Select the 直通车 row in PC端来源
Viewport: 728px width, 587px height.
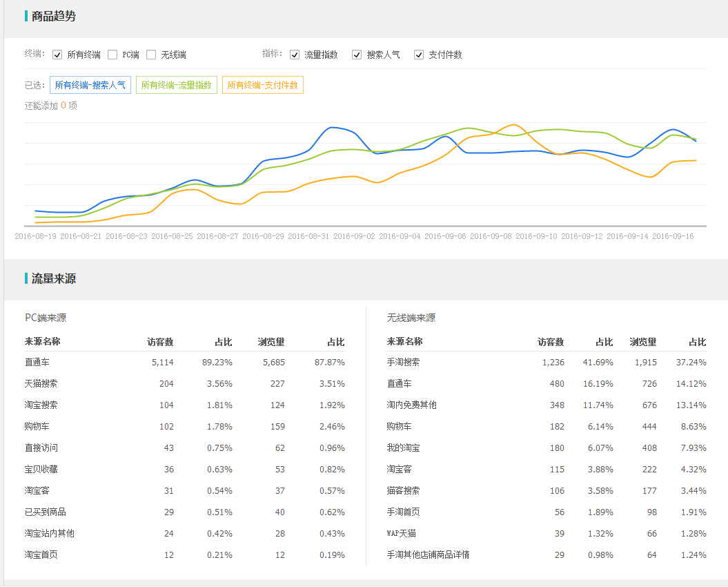tap(185, 362)
